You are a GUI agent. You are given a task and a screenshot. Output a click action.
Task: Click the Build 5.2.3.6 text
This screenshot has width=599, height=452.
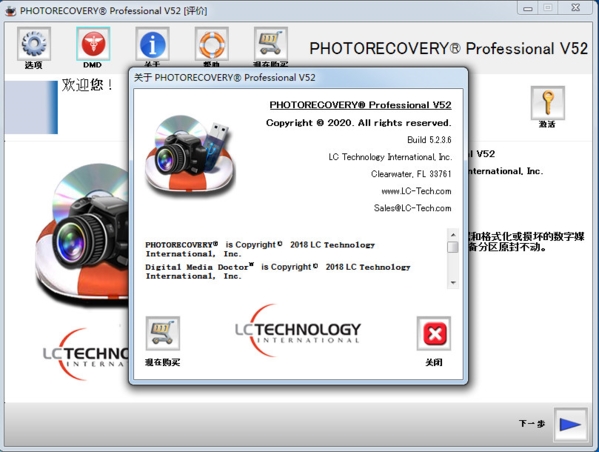[x=429, y=140]
